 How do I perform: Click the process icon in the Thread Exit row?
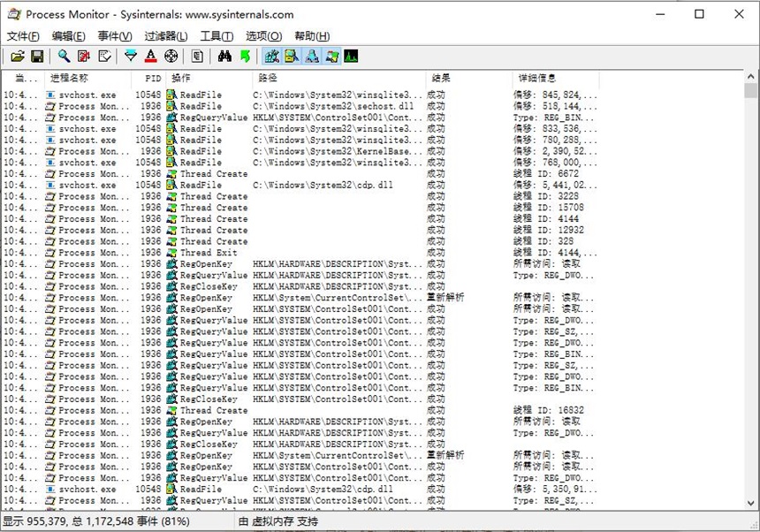tap(49, 253)
